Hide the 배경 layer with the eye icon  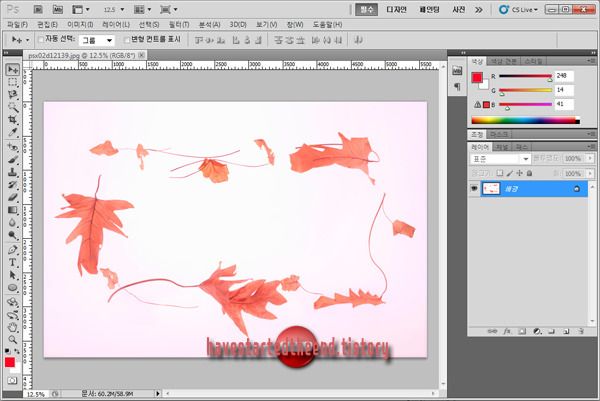(x=474, y=189)
